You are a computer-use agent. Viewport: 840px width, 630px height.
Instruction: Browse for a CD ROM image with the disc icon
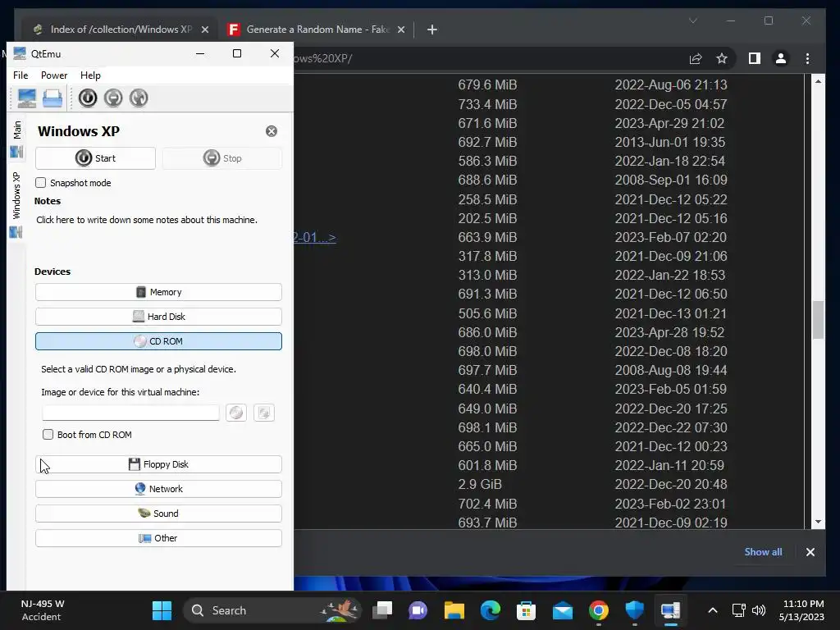(236, 413)
